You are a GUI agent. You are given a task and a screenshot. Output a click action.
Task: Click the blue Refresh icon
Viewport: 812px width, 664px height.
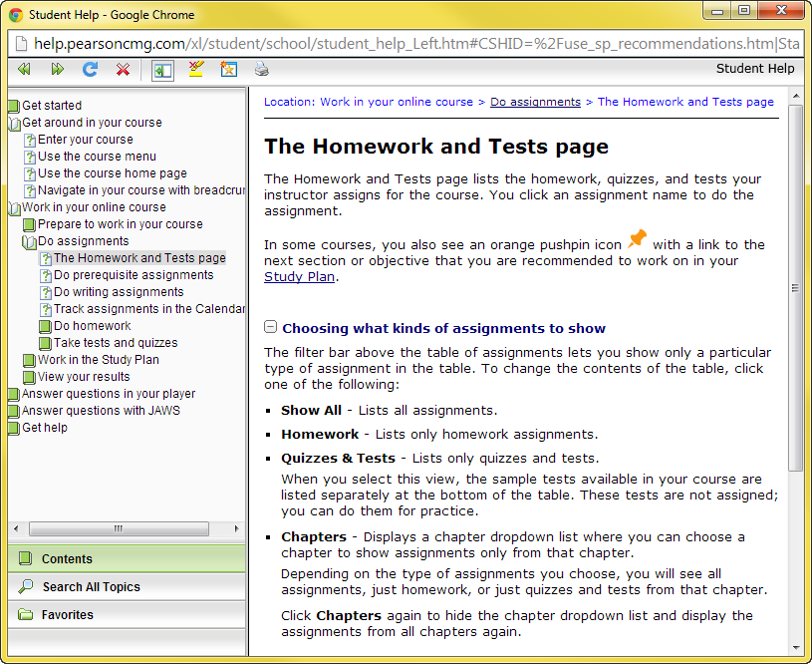coord(90,69)
